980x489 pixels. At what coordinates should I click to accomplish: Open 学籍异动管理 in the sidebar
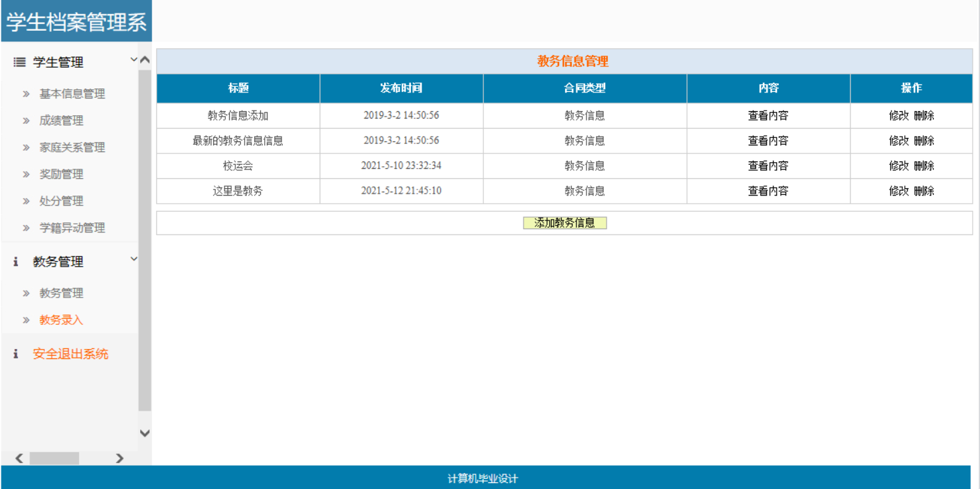(x=72, y=228)
